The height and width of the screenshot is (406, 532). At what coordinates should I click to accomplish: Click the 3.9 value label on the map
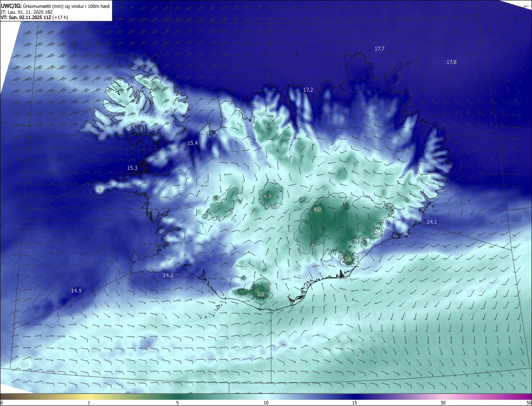pos(261,294)
